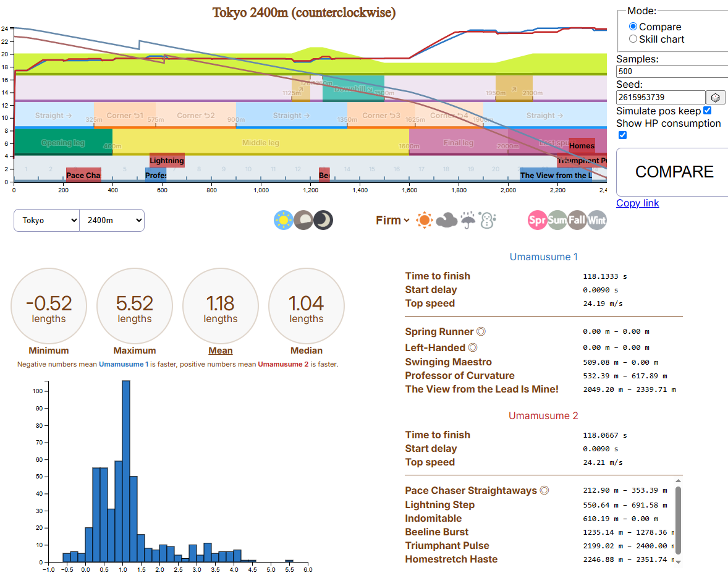Click the Beeline Burst marker on chart
The width and height of the screenshot is (728, 578).
(324, 174)
